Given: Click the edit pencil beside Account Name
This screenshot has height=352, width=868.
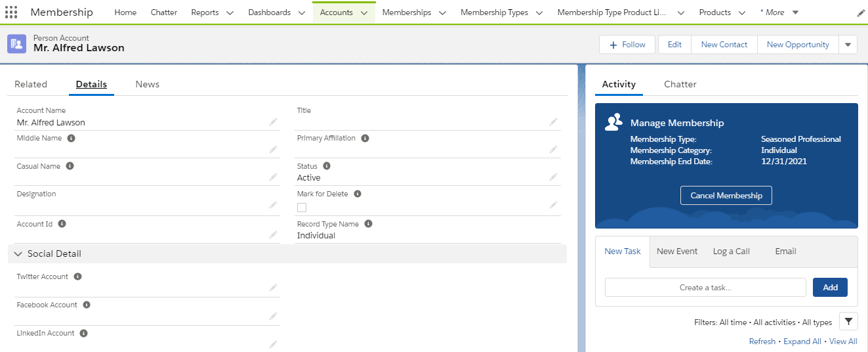Looking at the screenshot, I should click(x=273, y=122).
